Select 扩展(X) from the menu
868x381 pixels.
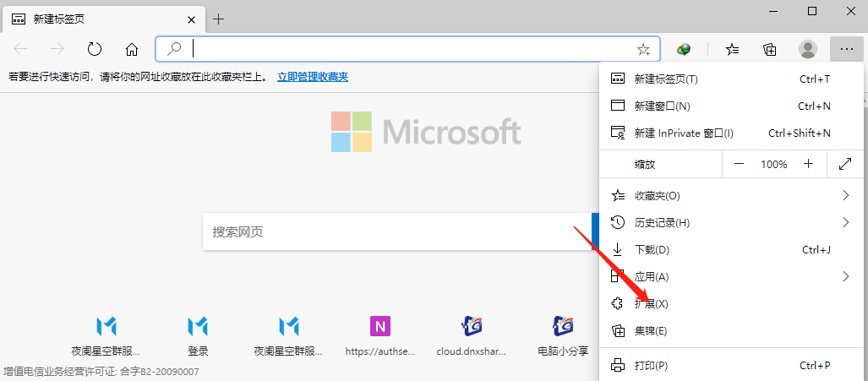click(x=652, y=303)
